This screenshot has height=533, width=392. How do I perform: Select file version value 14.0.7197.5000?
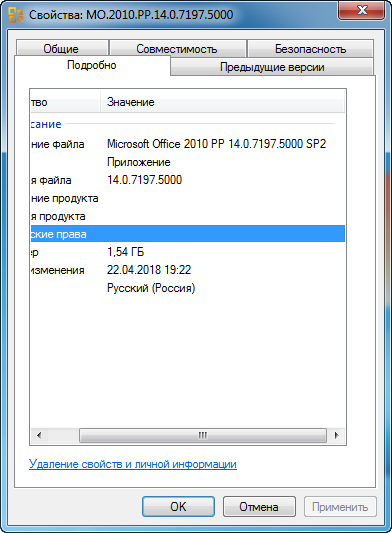[x=144, y=180]
